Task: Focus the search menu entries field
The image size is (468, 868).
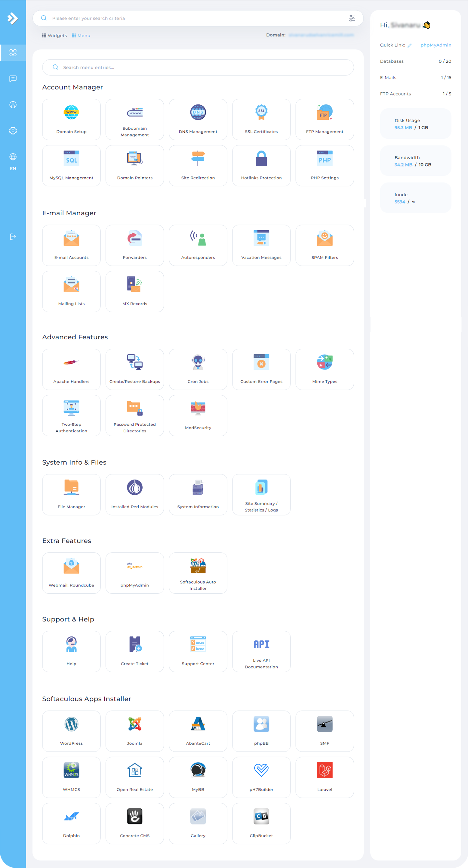Action: click(202, 67)
